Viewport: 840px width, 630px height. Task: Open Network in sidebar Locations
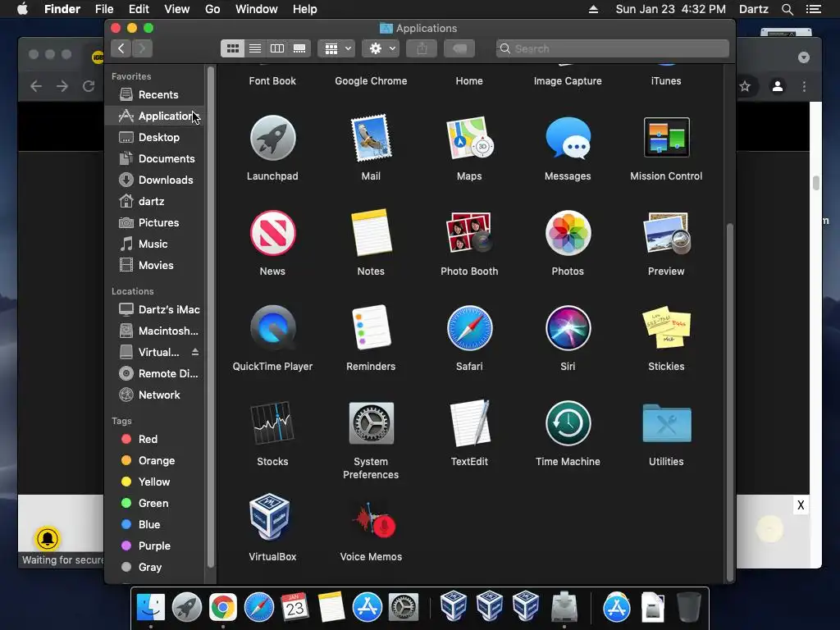click(155, 395)
